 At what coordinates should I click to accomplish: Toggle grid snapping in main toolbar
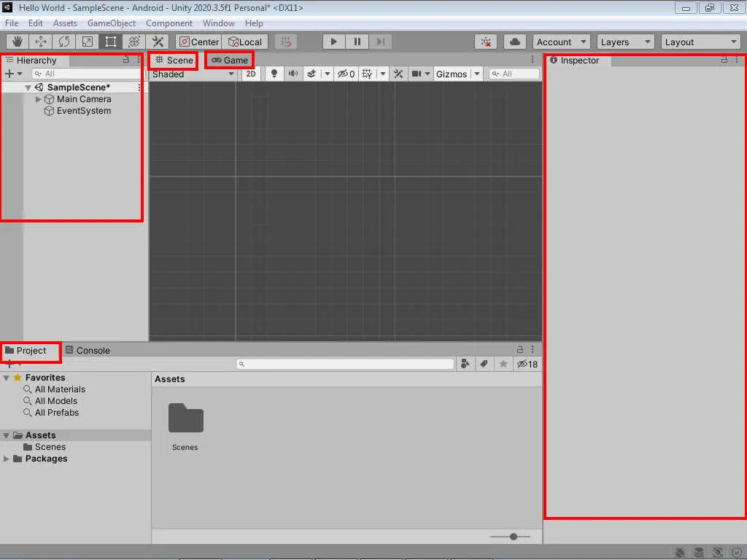[286, 42]
